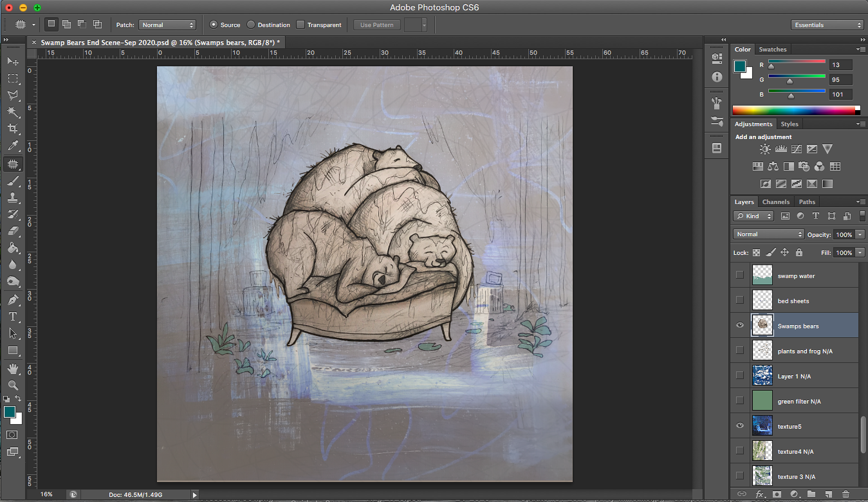Select the Blur tool
The width and height of the screenshot is (868, 502).
[x=13, y=265]
